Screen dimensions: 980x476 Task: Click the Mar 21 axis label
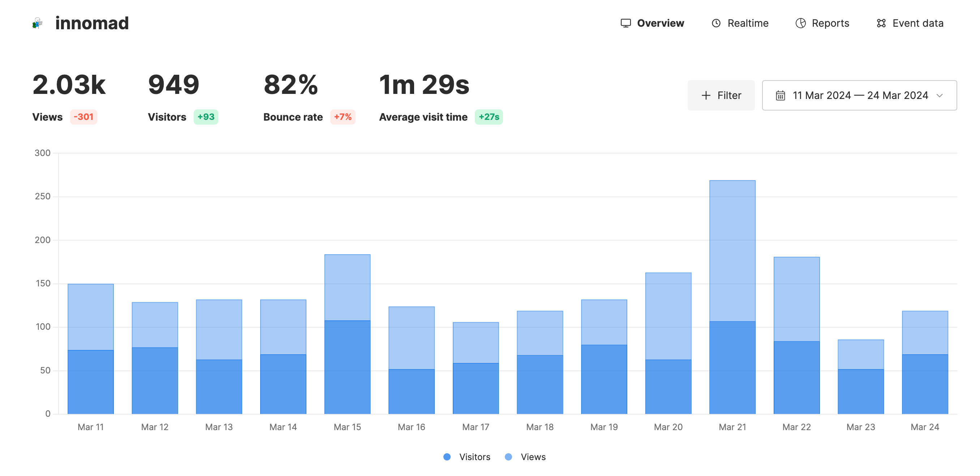732,427
